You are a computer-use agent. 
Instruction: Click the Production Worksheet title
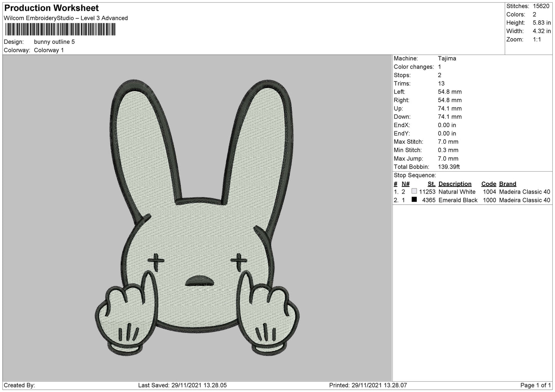[51, 8]
